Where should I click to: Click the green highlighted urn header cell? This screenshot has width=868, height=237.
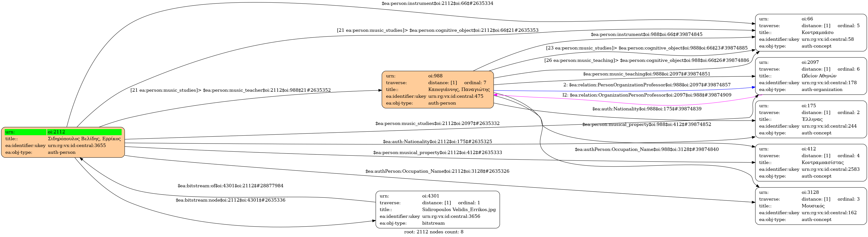26,132
